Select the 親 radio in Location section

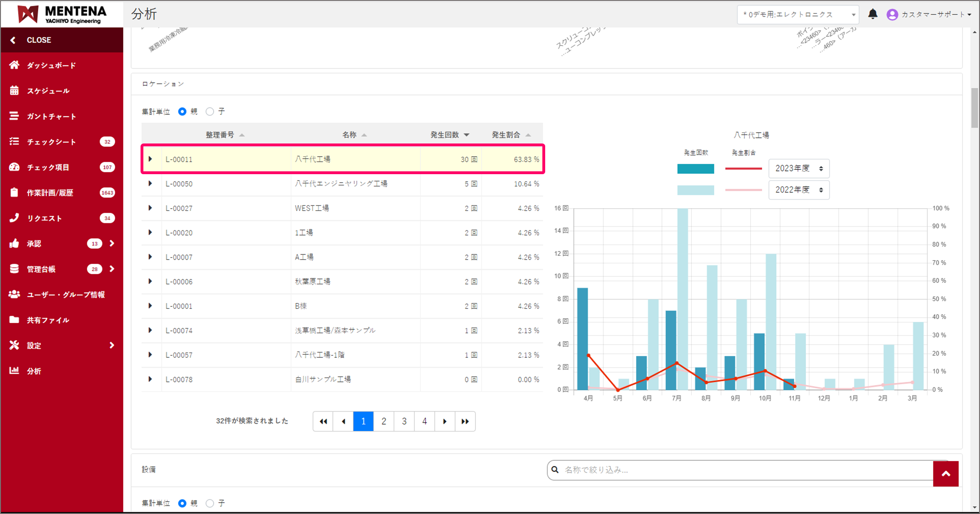(x=182, y=111)
